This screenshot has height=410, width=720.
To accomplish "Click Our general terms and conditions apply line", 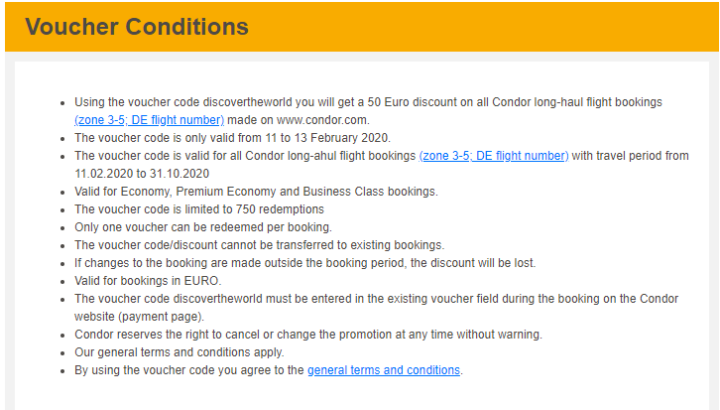I will (179, 352).
